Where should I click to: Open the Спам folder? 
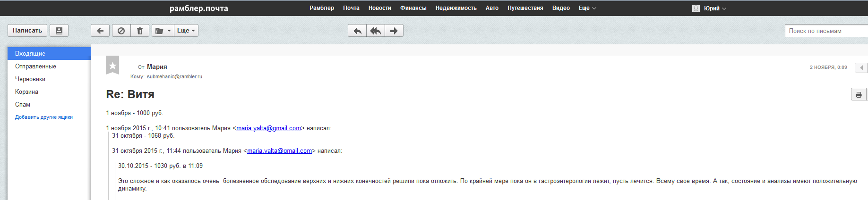(23, 105)
